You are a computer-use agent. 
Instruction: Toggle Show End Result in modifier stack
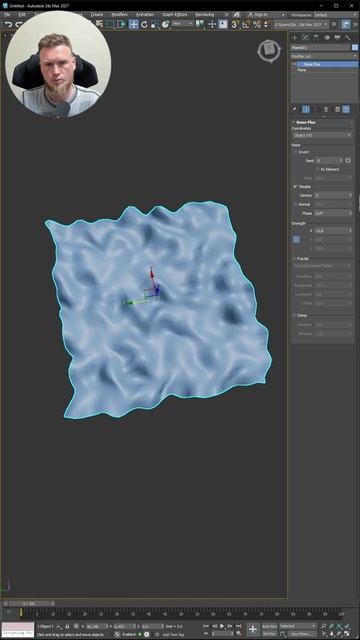[x=306, y=109]
